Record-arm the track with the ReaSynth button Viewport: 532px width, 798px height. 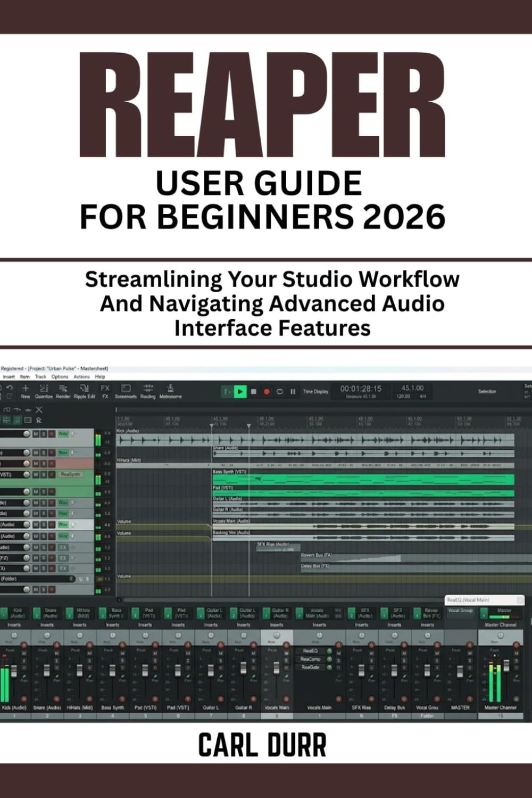point(52,474)
